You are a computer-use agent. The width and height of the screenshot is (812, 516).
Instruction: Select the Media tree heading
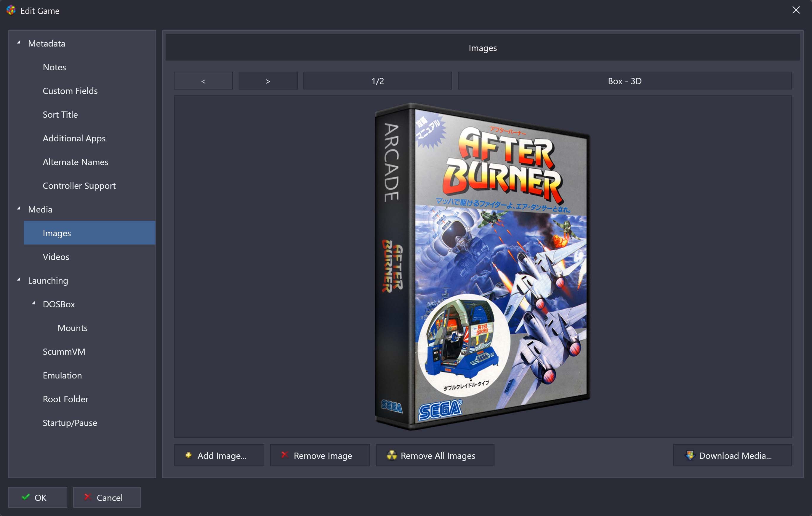coord(40,210)
